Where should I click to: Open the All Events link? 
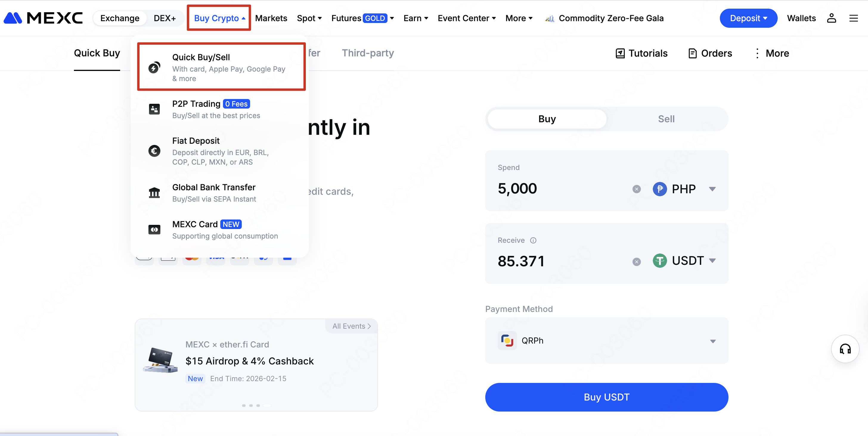[351, 326]
